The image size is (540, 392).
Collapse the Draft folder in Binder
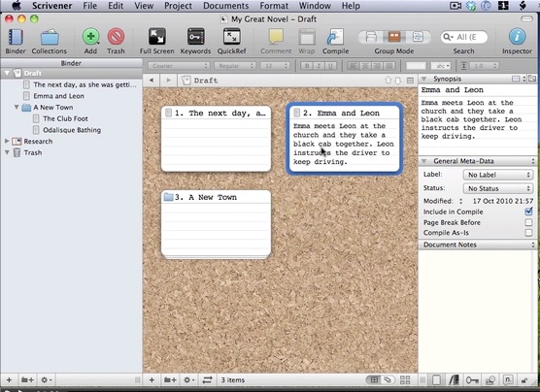[x=7, y=74]
